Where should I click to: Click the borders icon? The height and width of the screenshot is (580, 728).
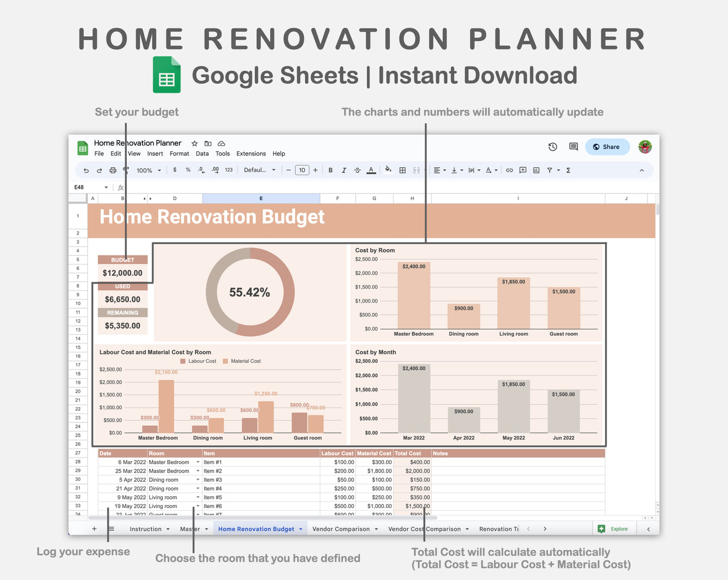coord(402,170)
